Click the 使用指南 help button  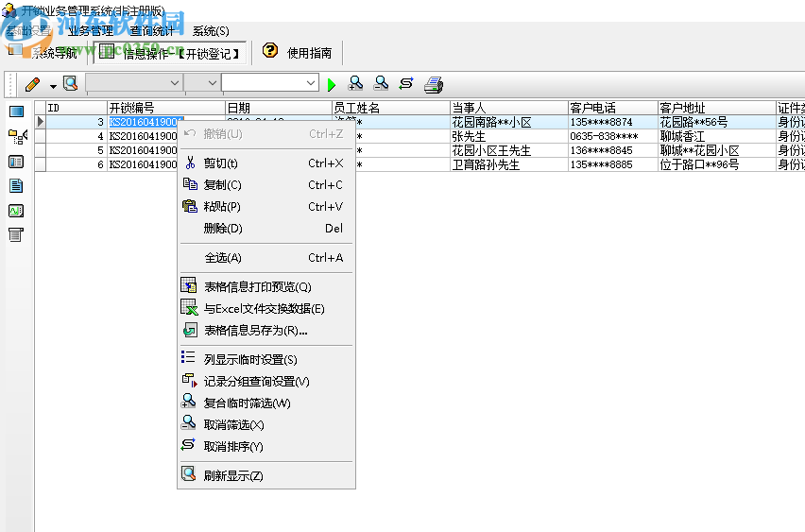309,52
